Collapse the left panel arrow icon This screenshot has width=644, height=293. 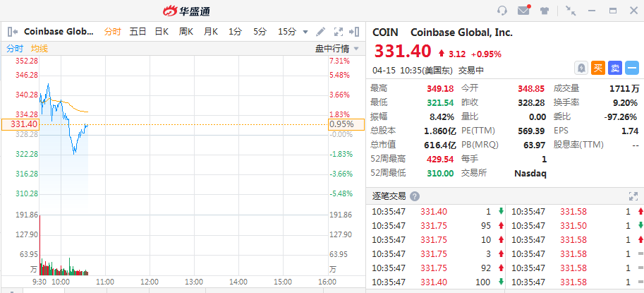[x=12, y=32]
